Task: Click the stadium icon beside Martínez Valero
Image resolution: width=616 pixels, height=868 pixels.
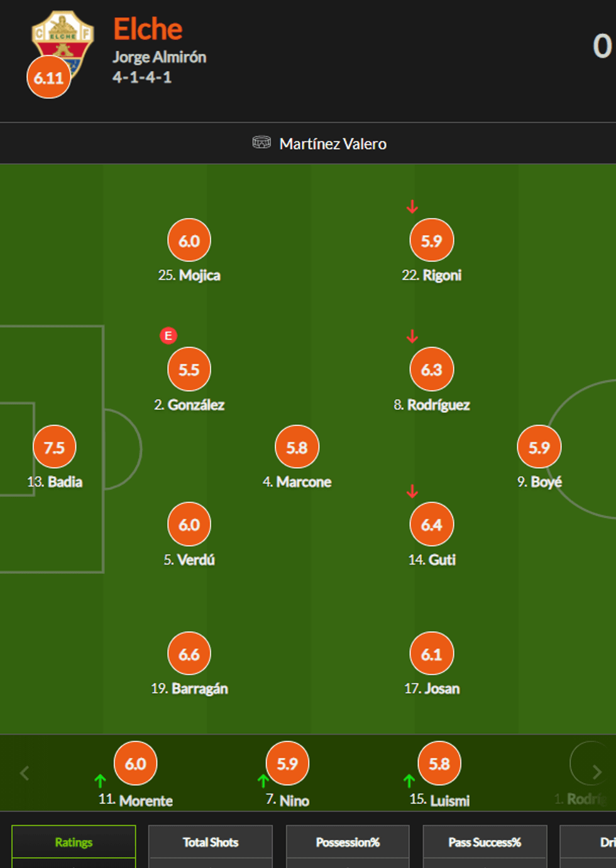Action: tap(261, 143)
